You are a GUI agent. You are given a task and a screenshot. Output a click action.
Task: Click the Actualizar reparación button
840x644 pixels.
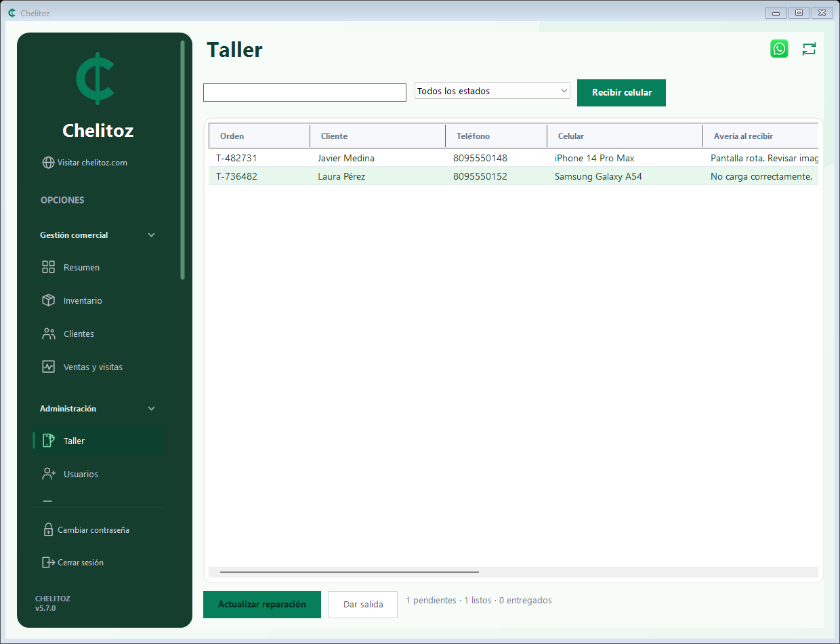pyautogui.click(x=262, y=604)
